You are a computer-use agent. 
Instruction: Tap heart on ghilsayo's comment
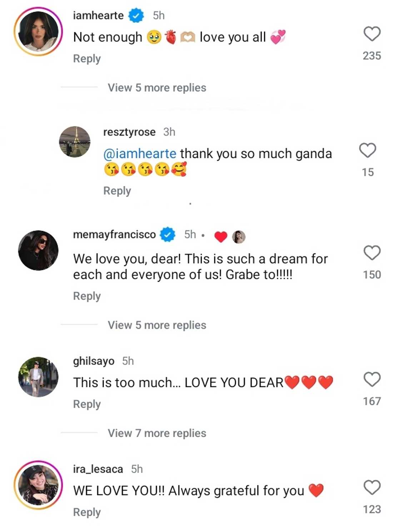tap(372, 379)
